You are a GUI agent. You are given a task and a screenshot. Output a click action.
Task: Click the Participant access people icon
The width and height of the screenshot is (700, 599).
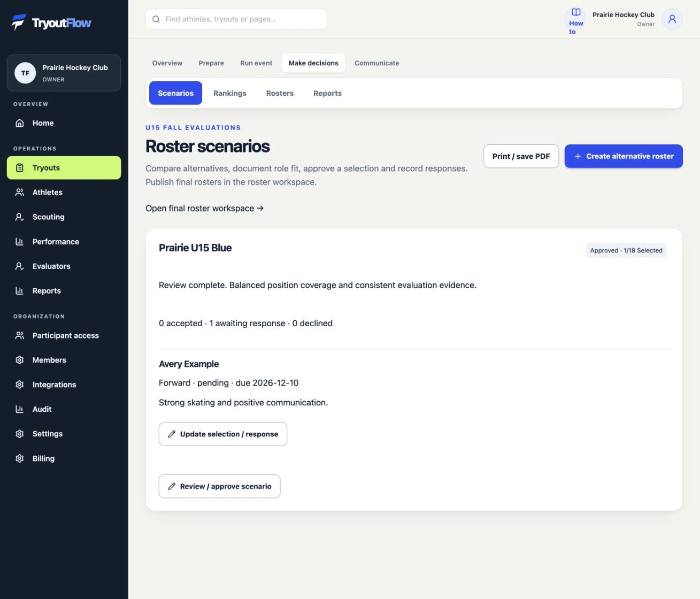coord(20,336)
